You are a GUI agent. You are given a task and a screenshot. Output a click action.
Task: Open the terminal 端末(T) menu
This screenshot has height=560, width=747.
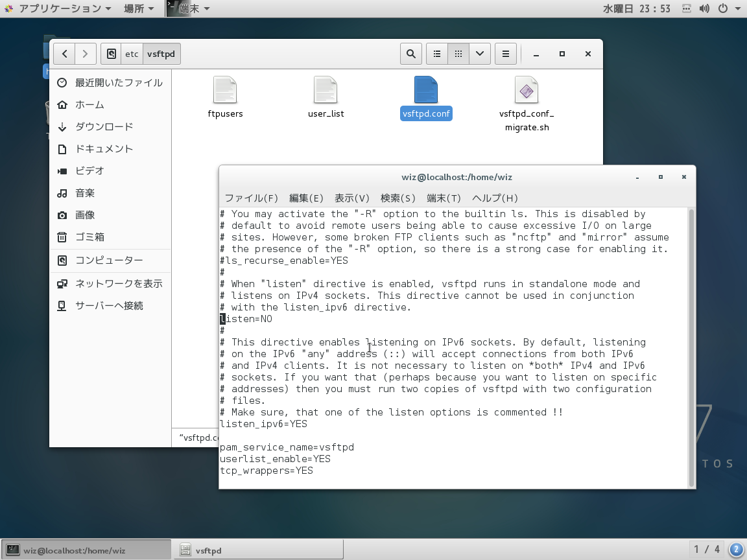(444, 198)
